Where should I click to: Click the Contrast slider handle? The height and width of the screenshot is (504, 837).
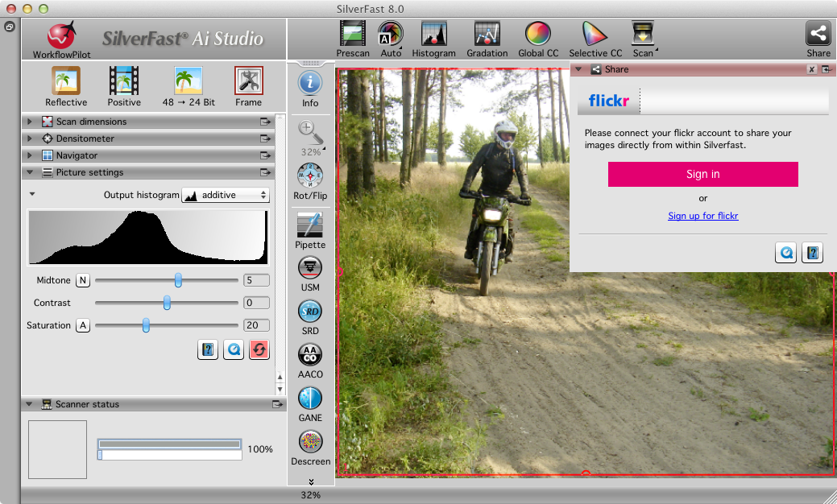[x=167, y=303]
